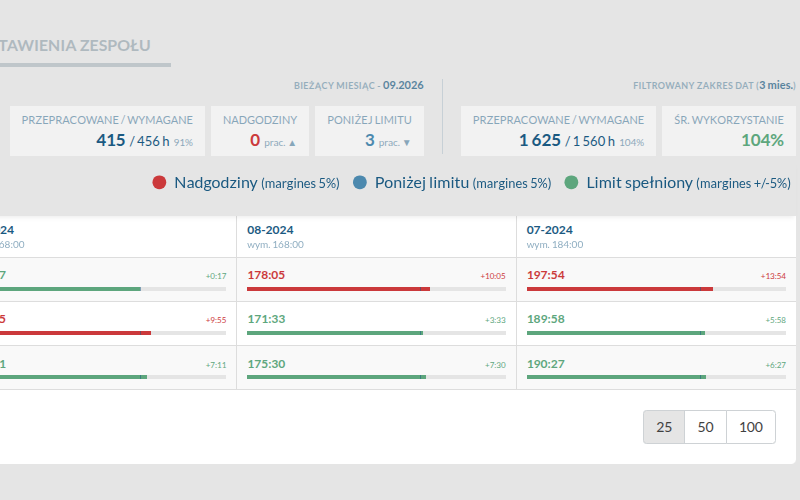Click the red Nadgodziny legend dot
Viewport: 800px width, 500px height.
[x=159, y=183]
